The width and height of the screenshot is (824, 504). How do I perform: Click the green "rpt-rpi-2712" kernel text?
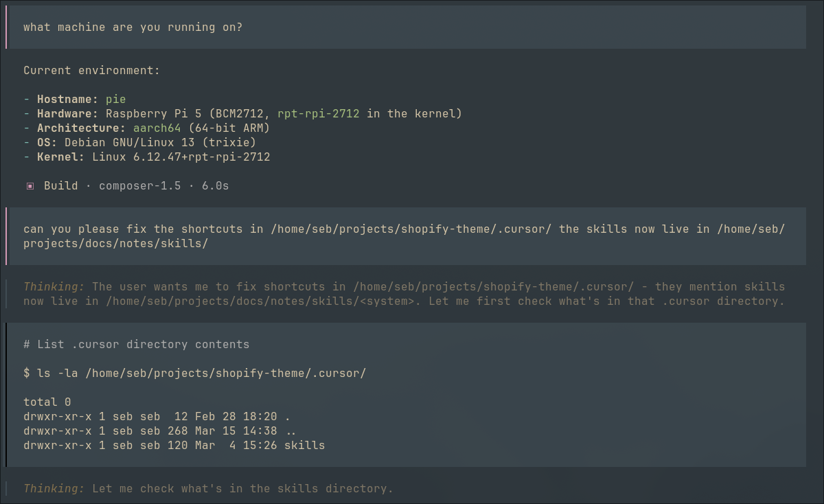[x=318, y=114]
